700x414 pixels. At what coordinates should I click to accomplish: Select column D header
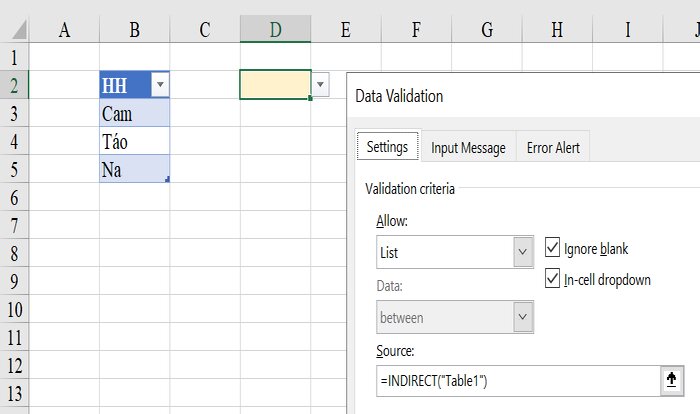click(275, 29)
